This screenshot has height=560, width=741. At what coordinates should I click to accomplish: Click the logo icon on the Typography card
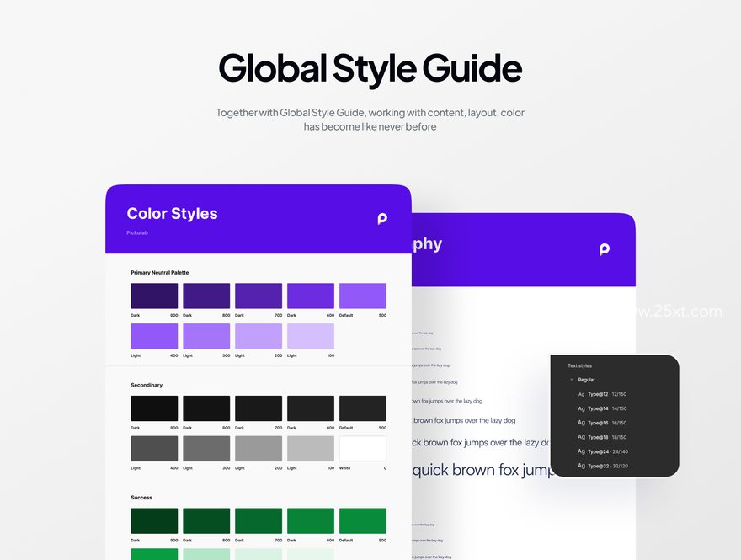pyautogui.click(x=605, y=249)
